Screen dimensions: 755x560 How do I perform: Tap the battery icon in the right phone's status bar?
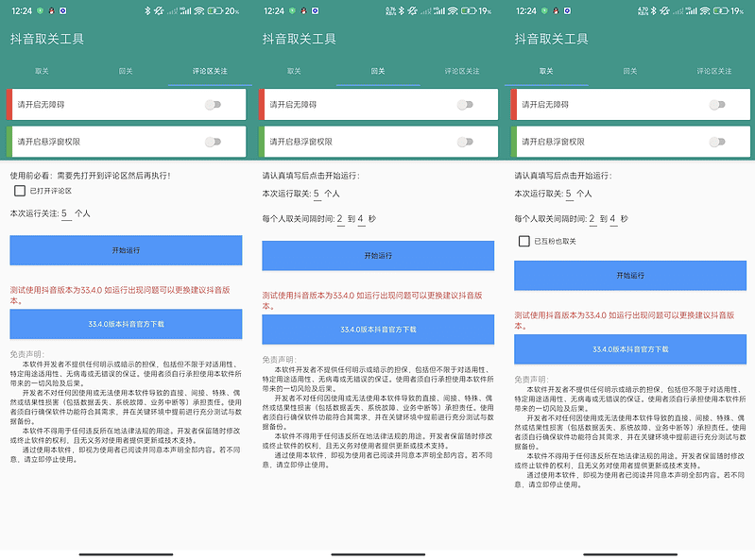tap(723, 10)
